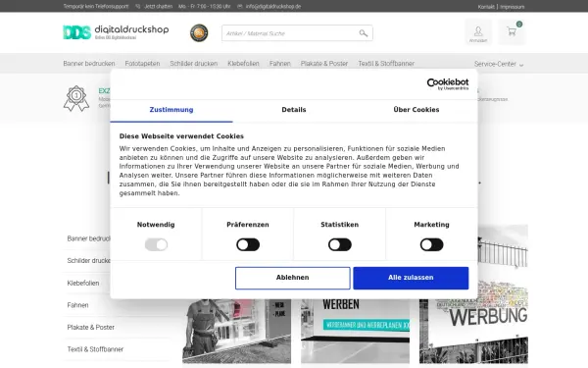Image resolution: width=588 pixels, height=368 pixels.
Task: Click the Ablehnen button
Action: tap(292, 278)
